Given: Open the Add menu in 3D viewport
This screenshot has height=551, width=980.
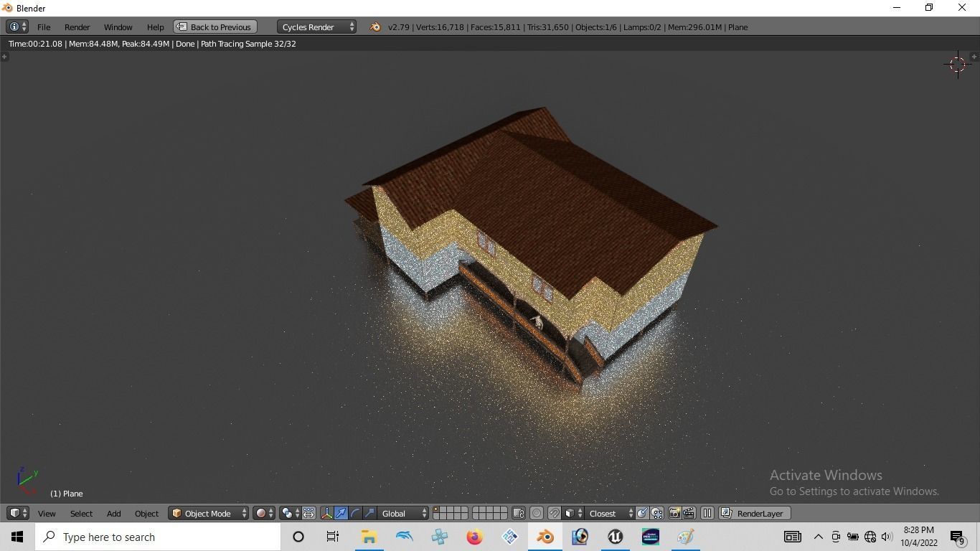Looking at the screenshot, I should (113, 513).
